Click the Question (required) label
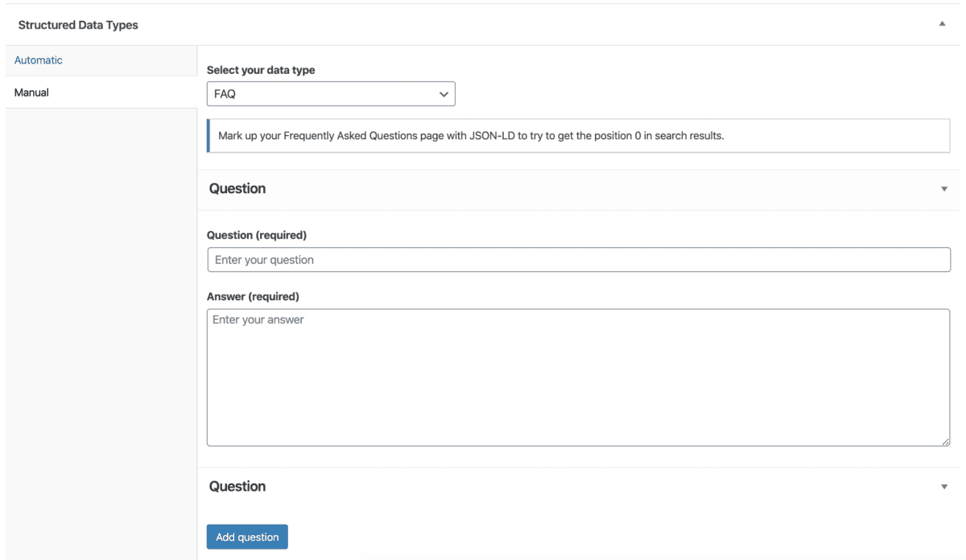Image resolution: width=966 pixels, height=560 pixels. click(x=257, y=235)
